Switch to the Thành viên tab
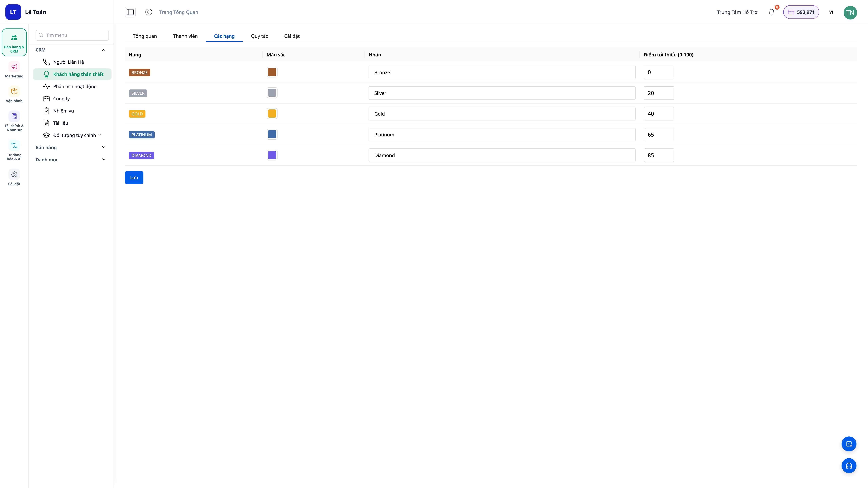868x488 pixels. pyautogui.click(x=185, y=36)
